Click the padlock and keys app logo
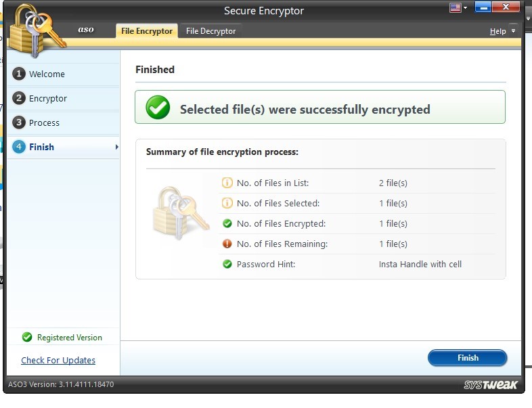Viewport: 532px width, 408px height. (37, 30)
